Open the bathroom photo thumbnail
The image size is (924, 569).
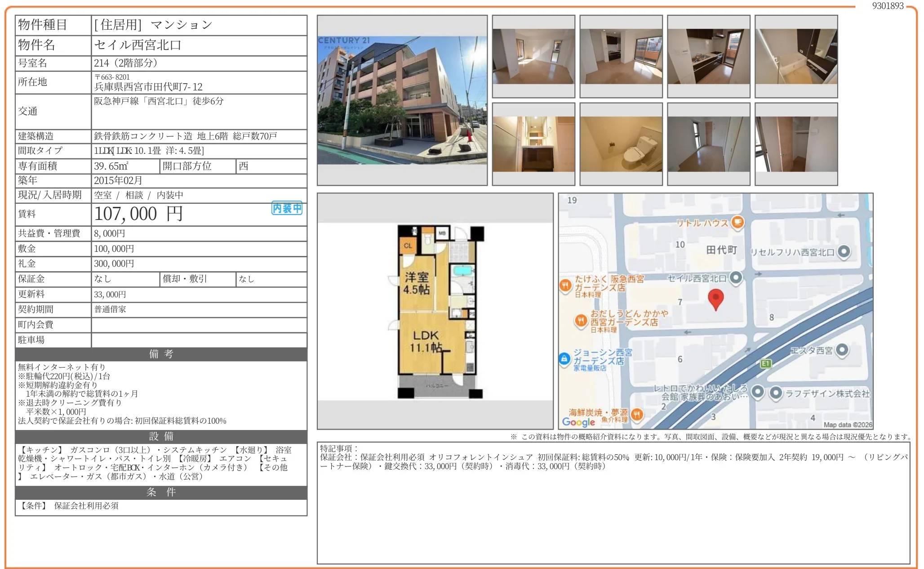tap(796, 57)
